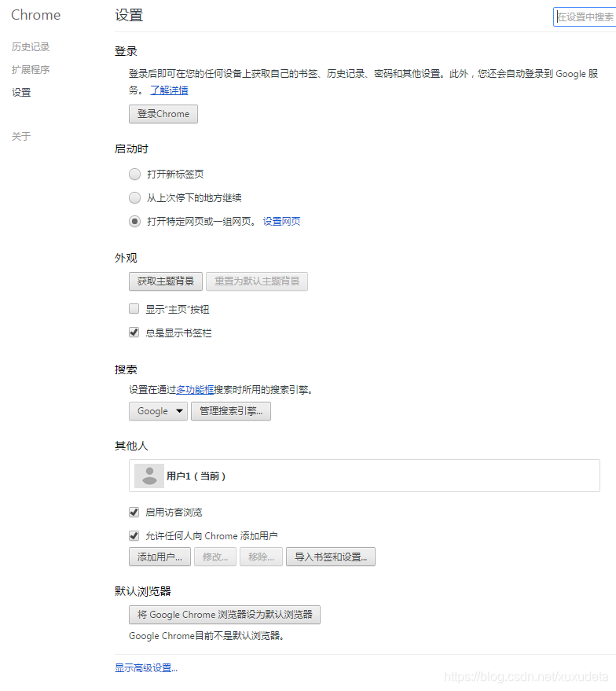Expand 显示高级设置... link

pyautogui.click(x=146, y=668)
